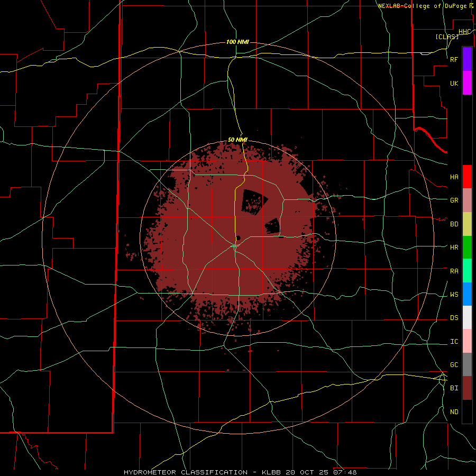
Task: Click the white DS legend color swatch
Action: tap(467, 317)
